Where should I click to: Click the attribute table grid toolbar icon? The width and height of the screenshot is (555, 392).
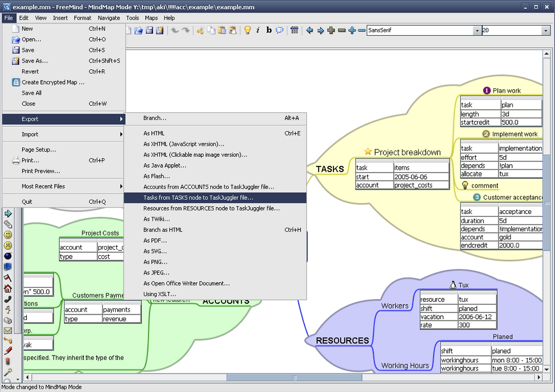[294, 30]
